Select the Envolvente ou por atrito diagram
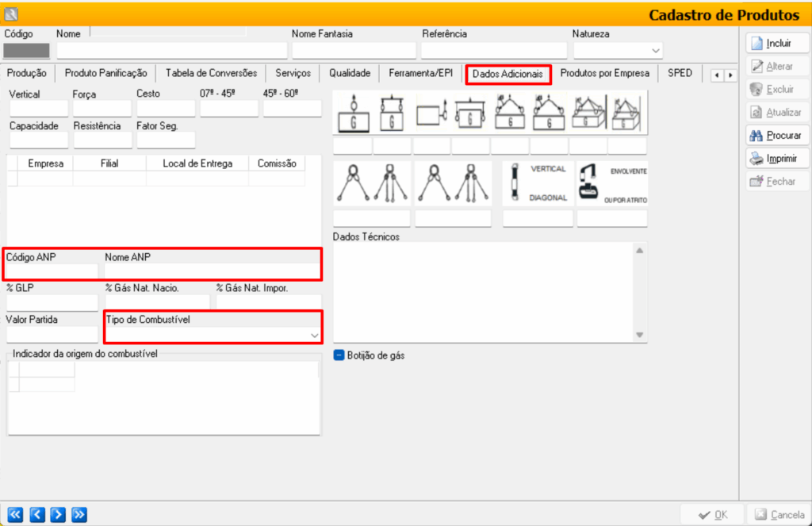 tap(612, 183)
